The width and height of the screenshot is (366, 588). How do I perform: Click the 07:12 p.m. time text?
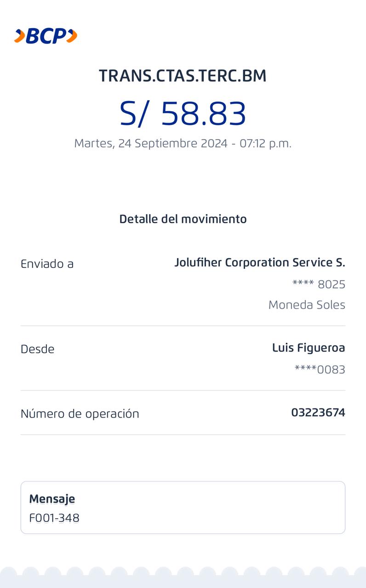[265, 143]
